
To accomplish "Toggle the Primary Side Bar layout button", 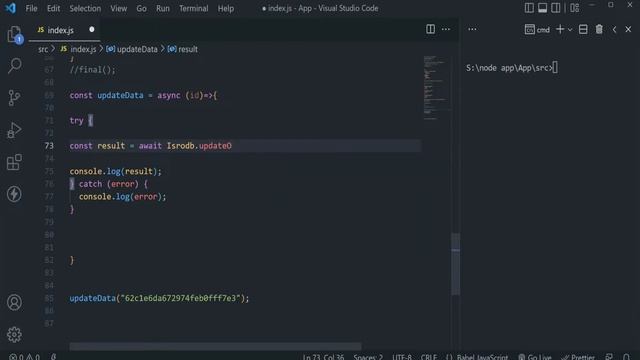I will coord(529,8).
